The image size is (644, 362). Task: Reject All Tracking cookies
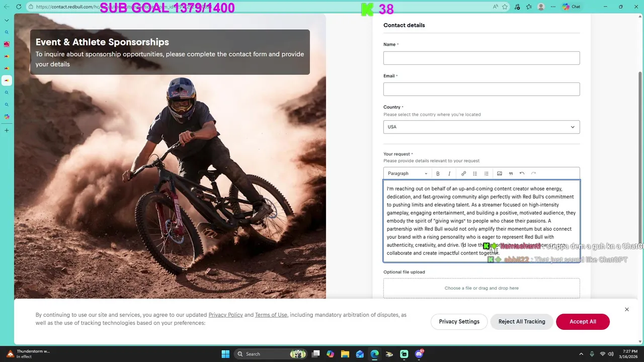point(522,321)
